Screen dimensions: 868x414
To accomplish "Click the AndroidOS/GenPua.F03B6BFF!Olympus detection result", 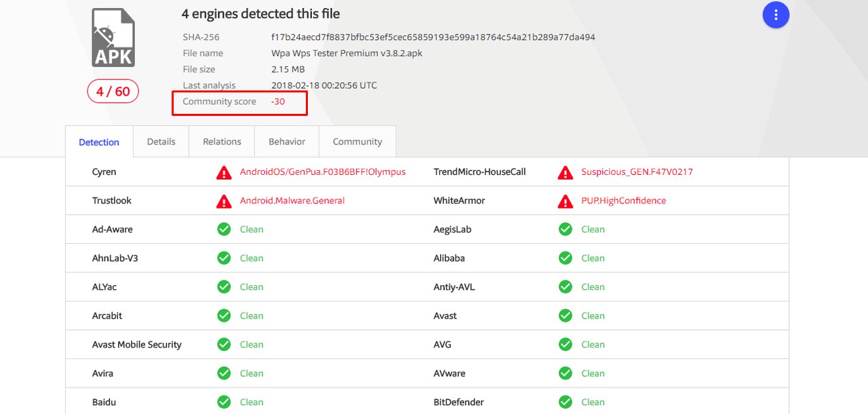I will coord(323,172).
